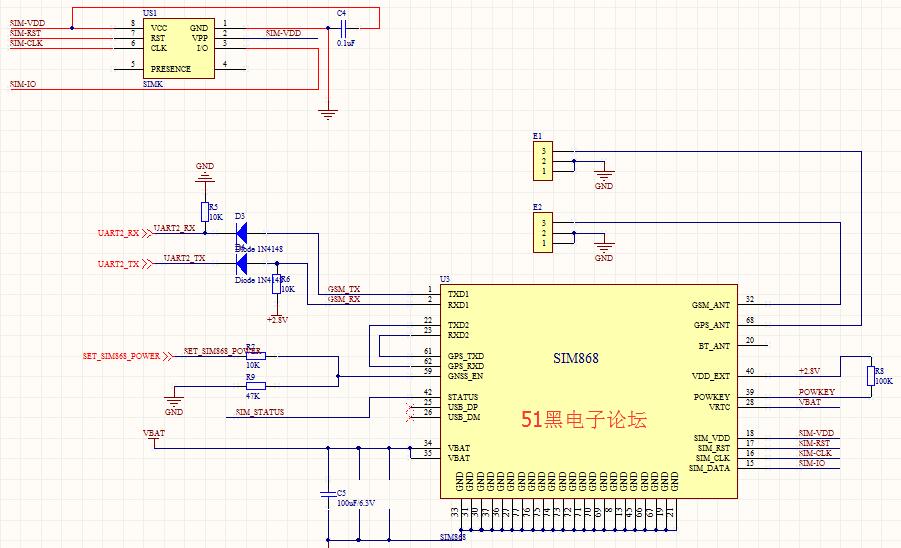Screen dimensions: 901x548
Task: Click the +2.8V label on VDD_EXT wire
Action: [809, 371]
